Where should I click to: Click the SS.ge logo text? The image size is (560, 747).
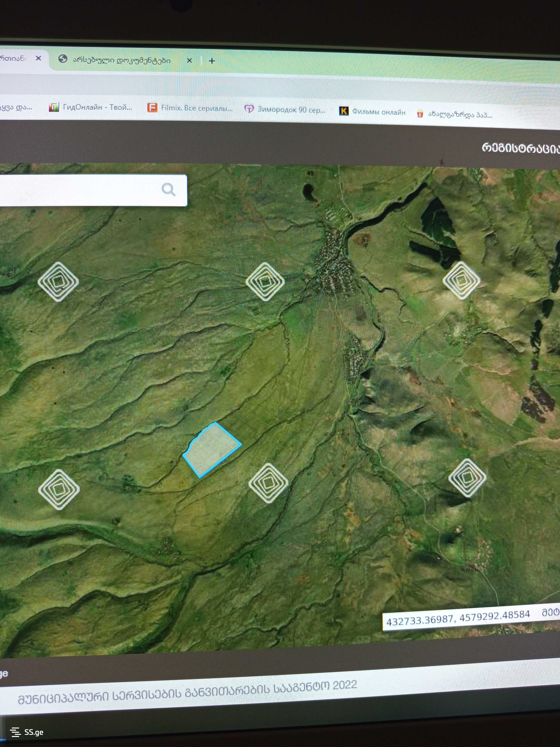coord(34,732)
